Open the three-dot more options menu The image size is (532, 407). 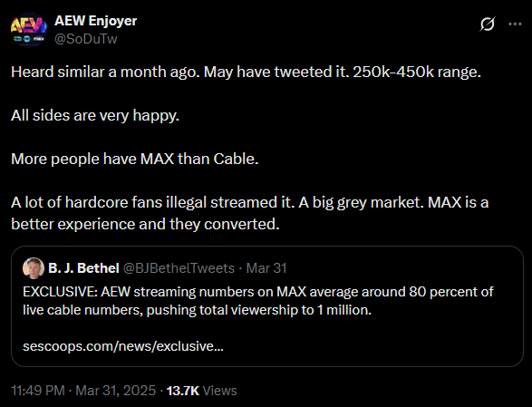pyautogui.click(x=515, y=24)
